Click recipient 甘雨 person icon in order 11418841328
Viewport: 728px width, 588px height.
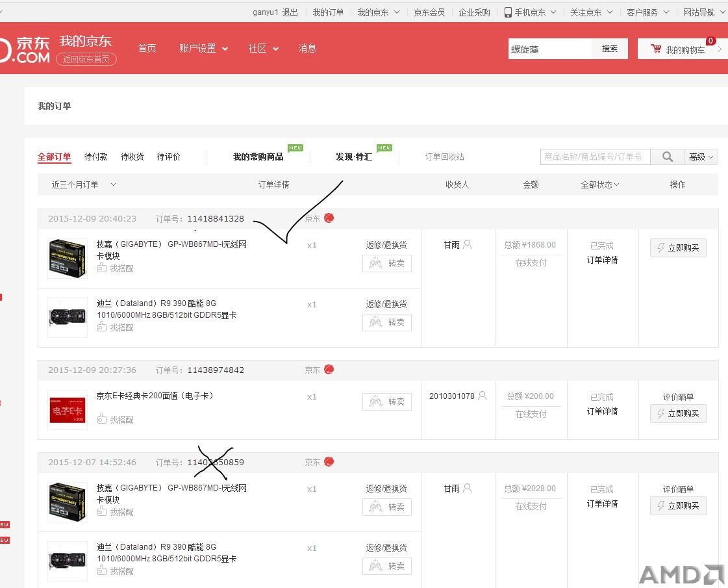click(468, 244)
